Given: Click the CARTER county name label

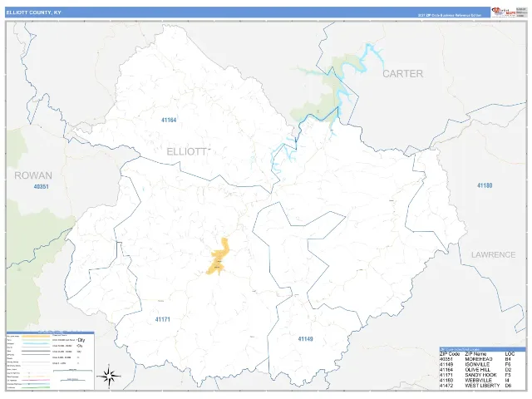Looking at the screenshot, I should pos(402,74).
